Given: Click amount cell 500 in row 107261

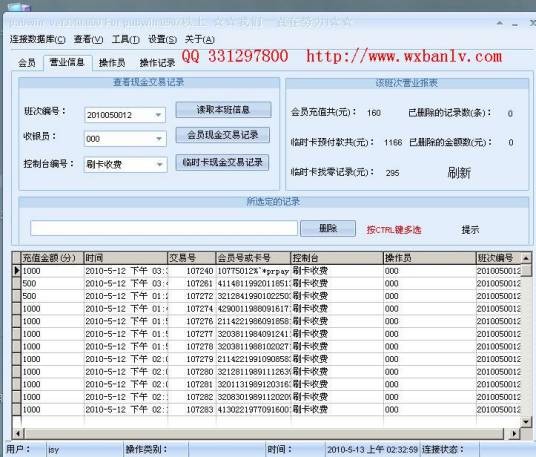Looking at the screenshot, I should click(x=53, y=283).
